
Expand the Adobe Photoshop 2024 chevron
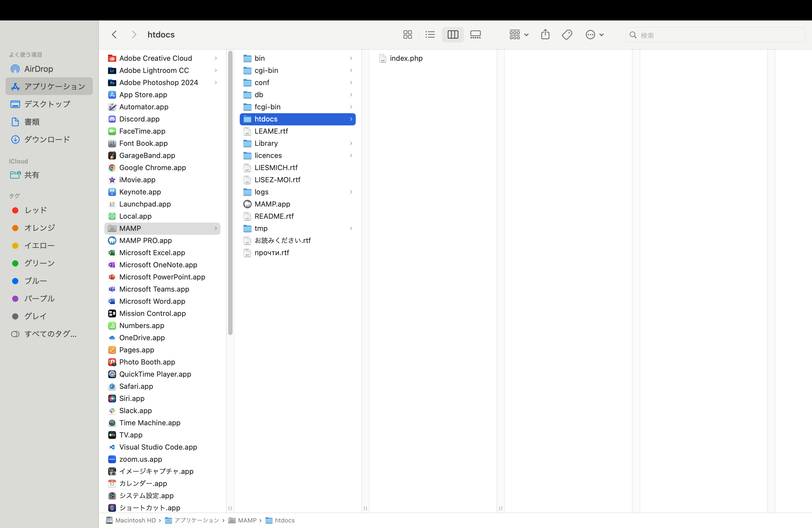coord(216,83)
